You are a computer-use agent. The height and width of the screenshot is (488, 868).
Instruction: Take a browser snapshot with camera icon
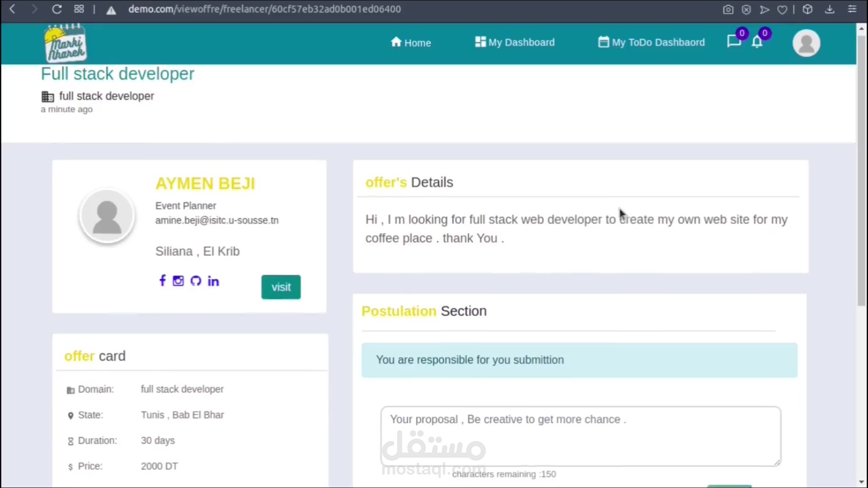pos(728,9)
